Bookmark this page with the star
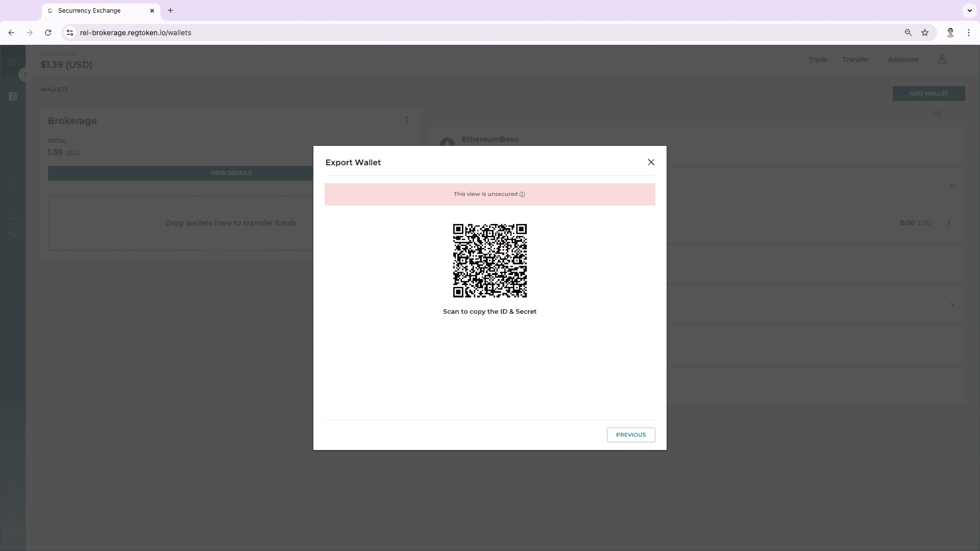 point(925,33)
